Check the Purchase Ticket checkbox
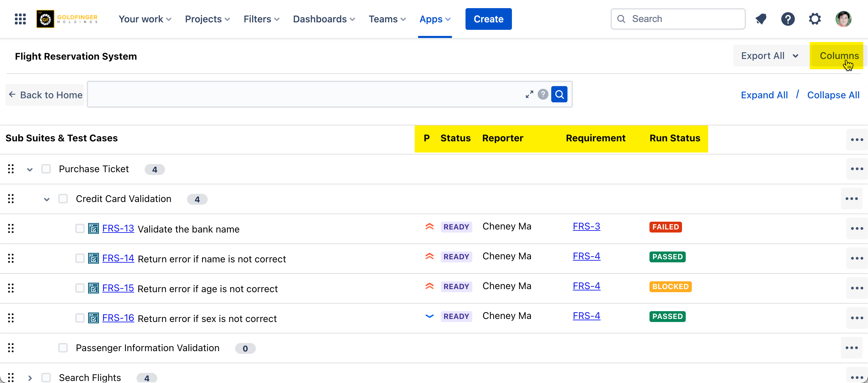 46,169
